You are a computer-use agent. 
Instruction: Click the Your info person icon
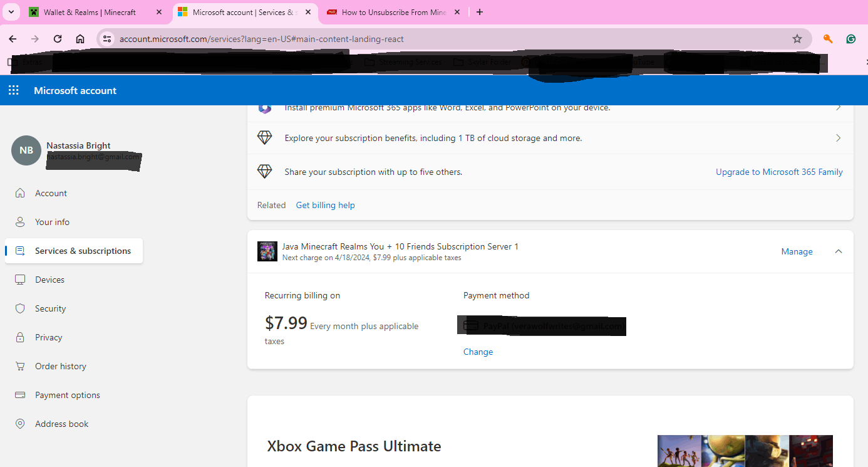(x=20, y=222)
